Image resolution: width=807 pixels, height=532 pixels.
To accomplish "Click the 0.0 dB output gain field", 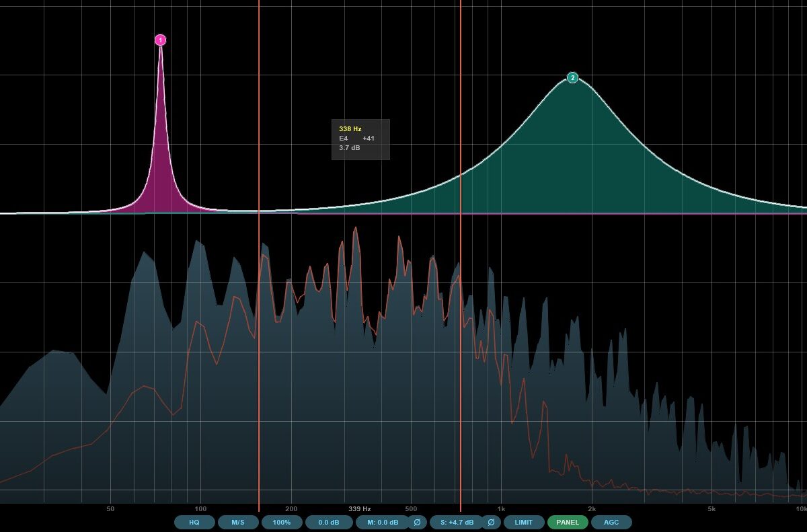I will [x=328, y=523].
